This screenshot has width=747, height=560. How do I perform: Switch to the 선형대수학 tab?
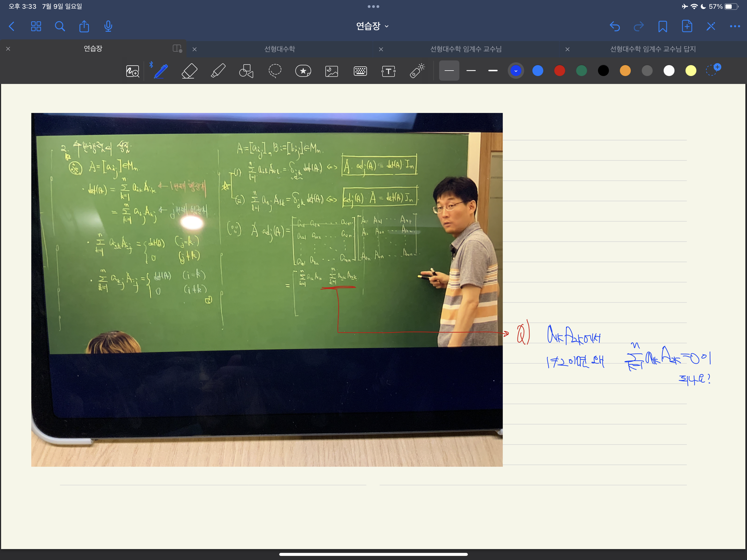[280, 49]
